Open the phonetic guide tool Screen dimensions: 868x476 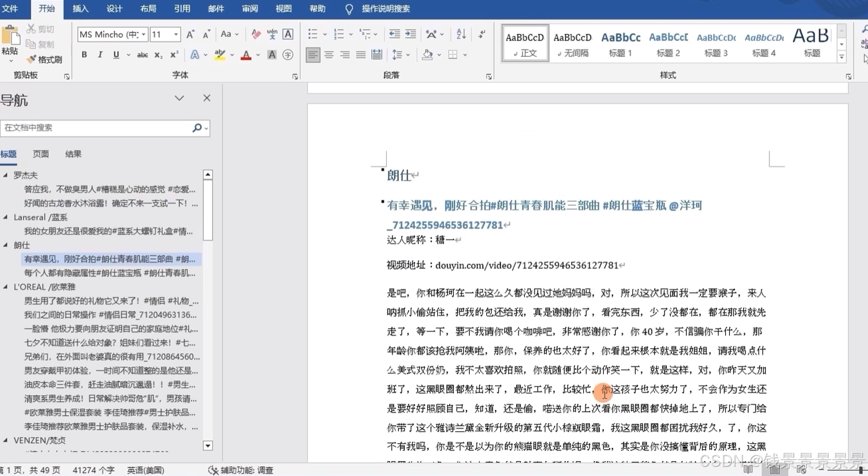point(272,34)
